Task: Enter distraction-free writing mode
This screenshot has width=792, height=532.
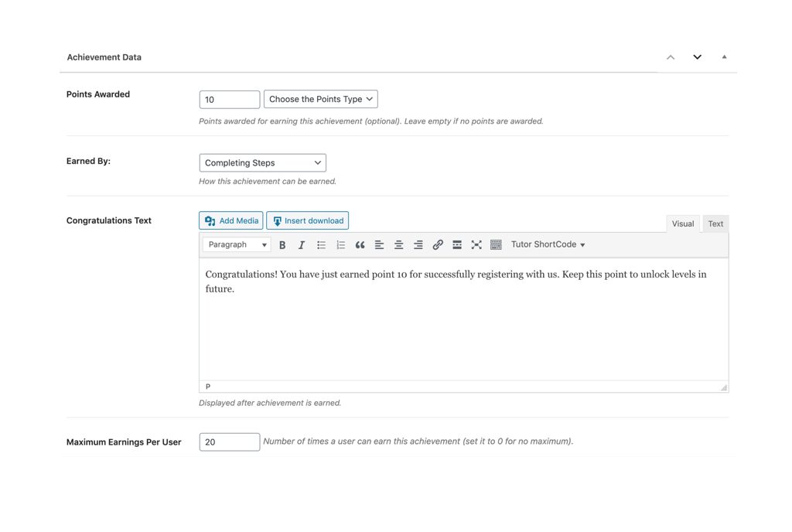Action: point(476,244)
